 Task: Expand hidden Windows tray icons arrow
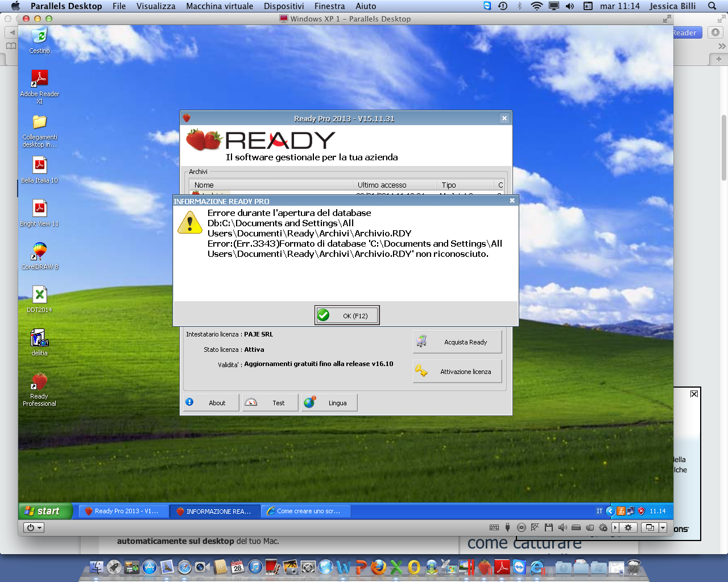610,511
